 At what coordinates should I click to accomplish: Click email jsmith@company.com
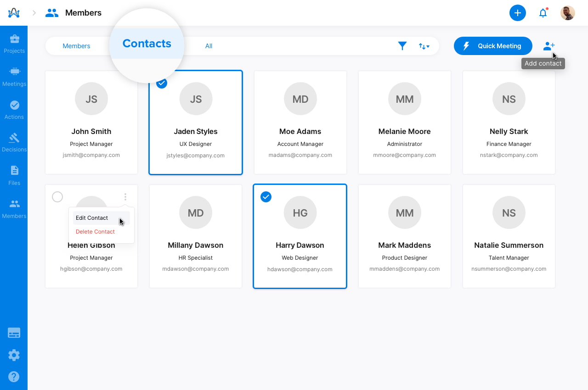point(91,155)
